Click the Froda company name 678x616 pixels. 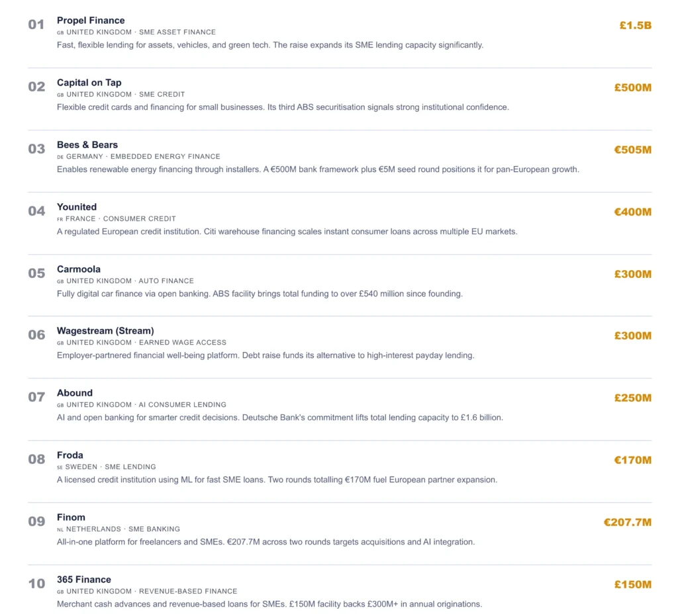click(70, 455)
